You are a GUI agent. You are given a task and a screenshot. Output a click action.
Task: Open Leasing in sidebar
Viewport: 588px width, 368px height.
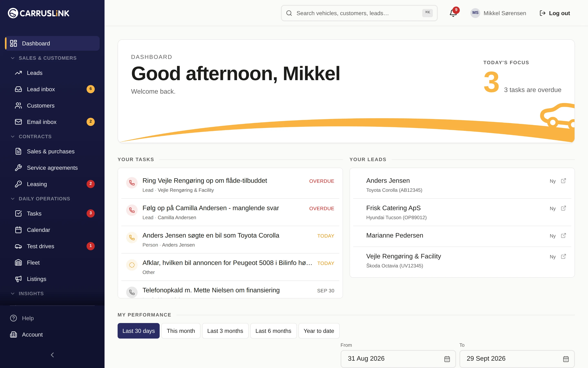[55, 184]
